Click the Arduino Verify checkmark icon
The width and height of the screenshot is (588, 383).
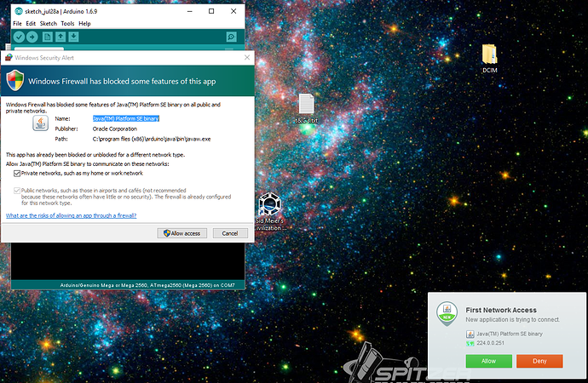tap(19, 37)
